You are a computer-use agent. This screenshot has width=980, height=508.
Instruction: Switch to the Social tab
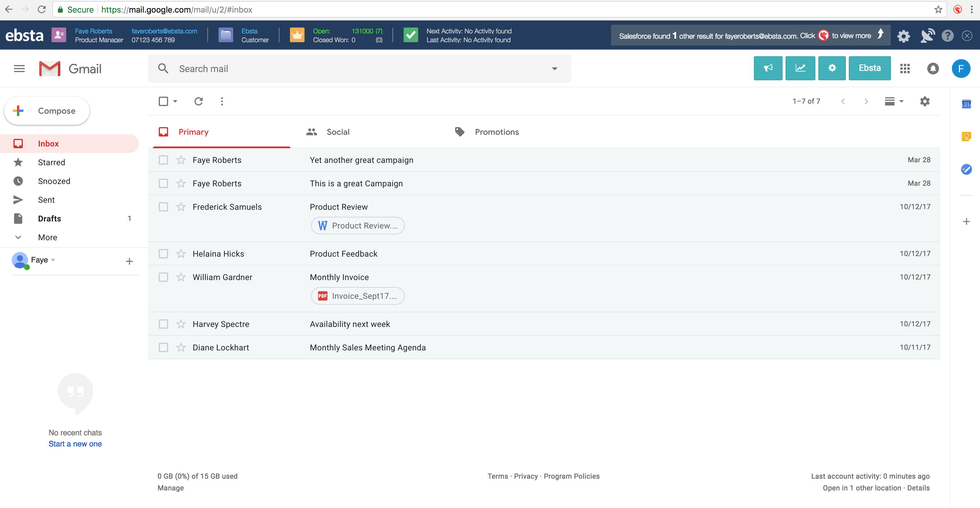click(337, 132)
